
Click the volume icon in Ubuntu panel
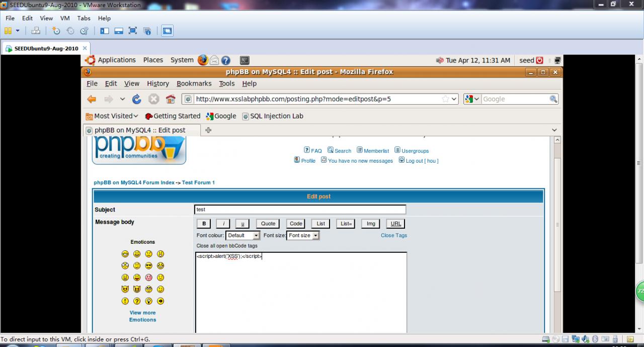[440, 60]
